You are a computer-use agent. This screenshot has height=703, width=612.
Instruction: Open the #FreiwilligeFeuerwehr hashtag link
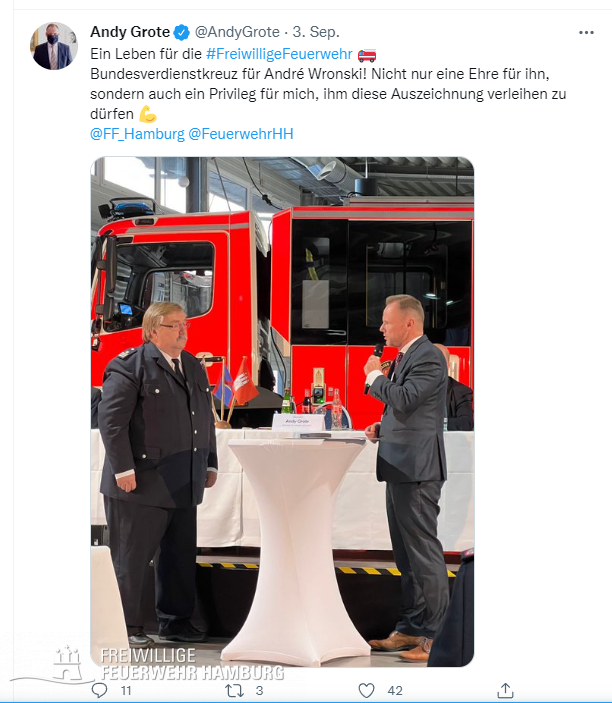[279, 54]
